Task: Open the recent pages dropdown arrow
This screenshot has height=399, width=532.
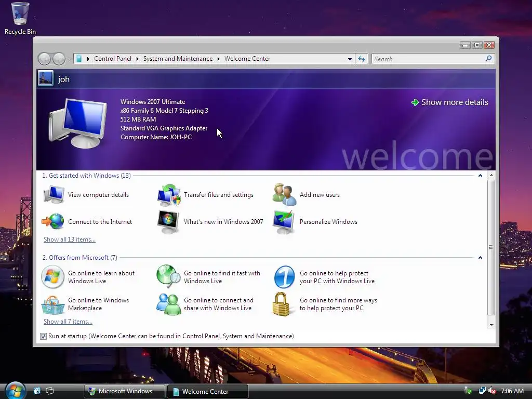Action: [69, 59]
